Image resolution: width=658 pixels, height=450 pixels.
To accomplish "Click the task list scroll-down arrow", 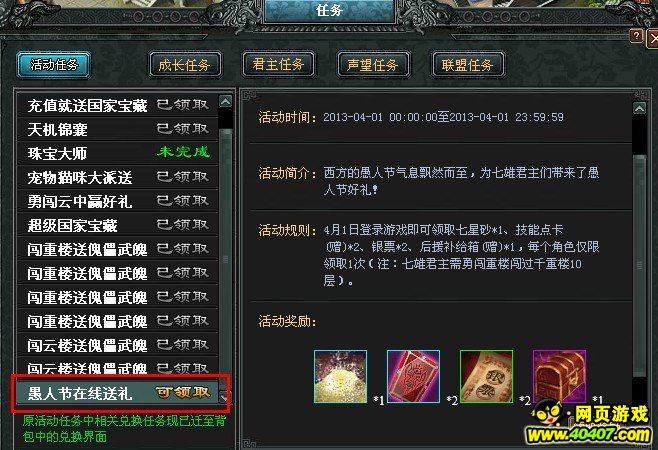I will (225, 397).
